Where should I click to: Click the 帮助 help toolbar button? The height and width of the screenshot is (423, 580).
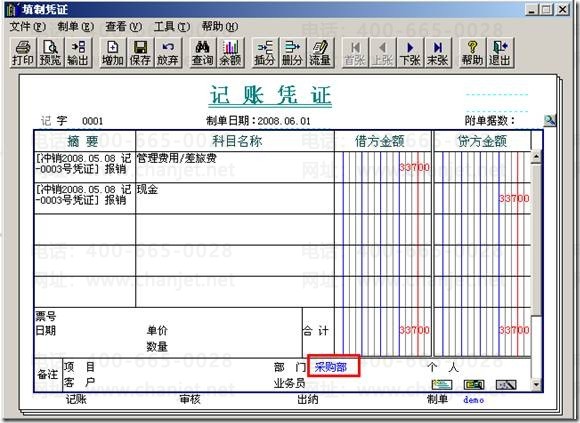tap(472, 53)
